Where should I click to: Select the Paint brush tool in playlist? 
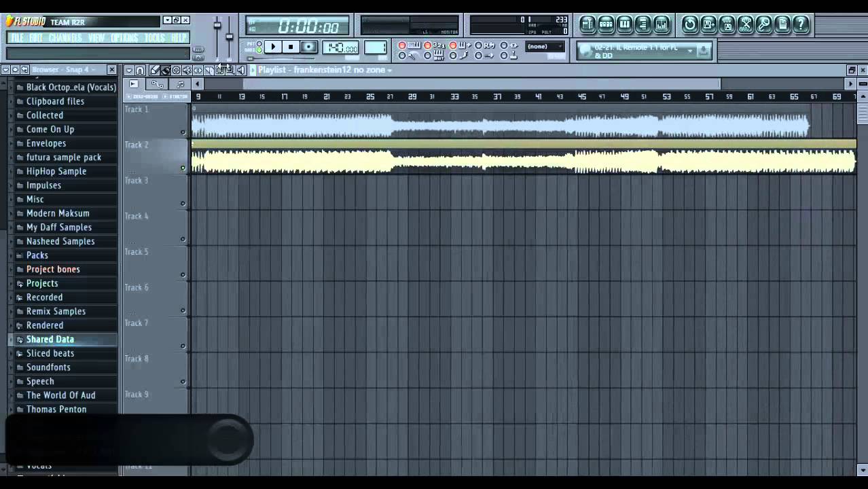(x=166, y=70)
